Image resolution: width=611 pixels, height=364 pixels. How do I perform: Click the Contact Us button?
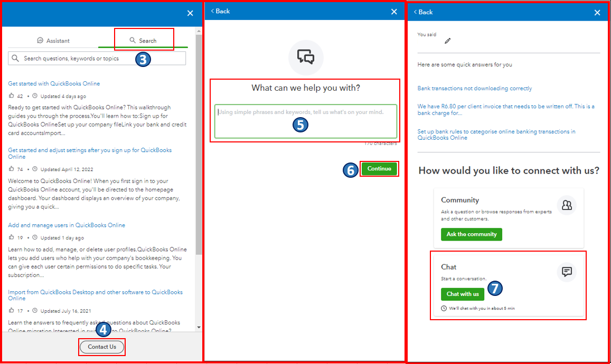click(102, 347)
